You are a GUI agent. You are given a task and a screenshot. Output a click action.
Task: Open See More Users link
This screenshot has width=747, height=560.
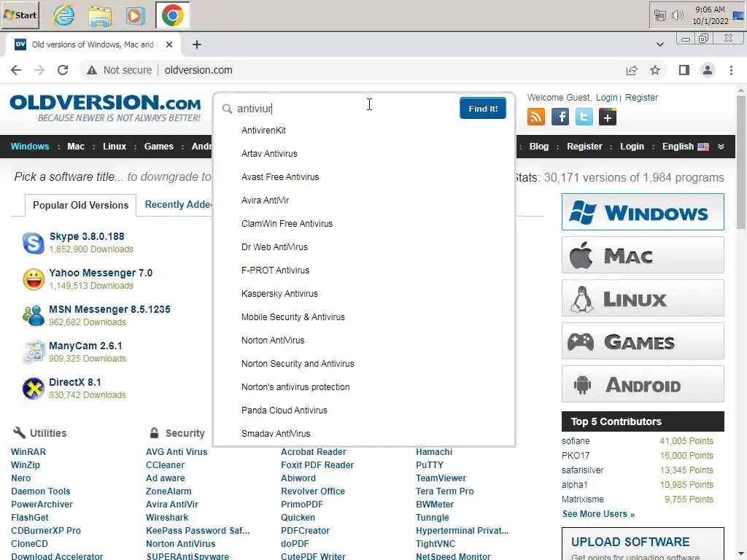[598, 514]
